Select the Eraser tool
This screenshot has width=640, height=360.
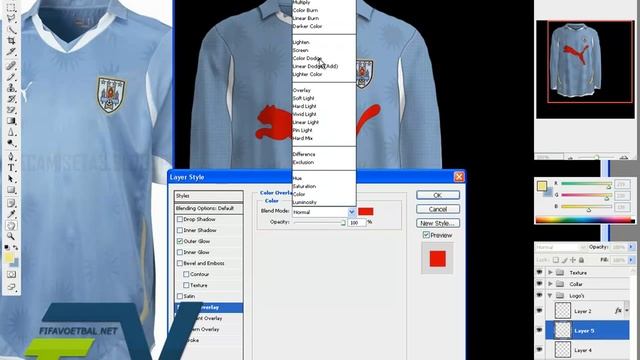(11, 110)
